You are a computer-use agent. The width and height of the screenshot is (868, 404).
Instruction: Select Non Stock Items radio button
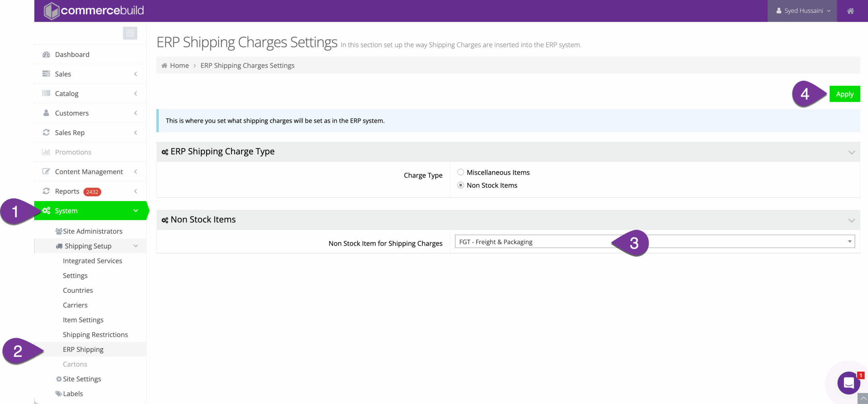(460, 185)
